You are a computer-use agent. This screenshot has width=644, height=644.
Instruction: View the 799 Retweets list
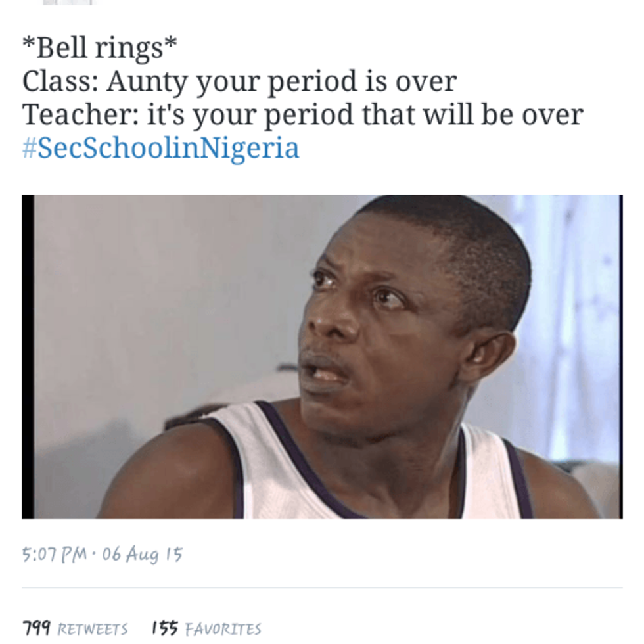[75, 628]
